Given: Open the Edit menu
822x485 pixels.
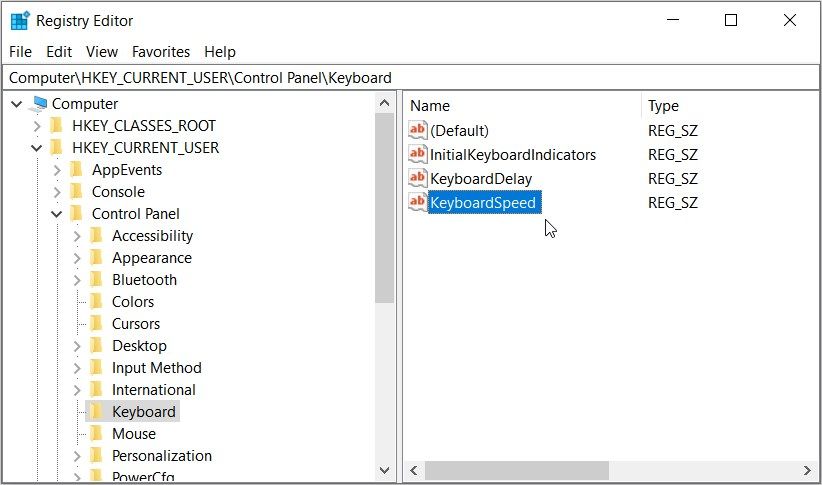Looking at the screenshot, I should [x=59, y=52].
